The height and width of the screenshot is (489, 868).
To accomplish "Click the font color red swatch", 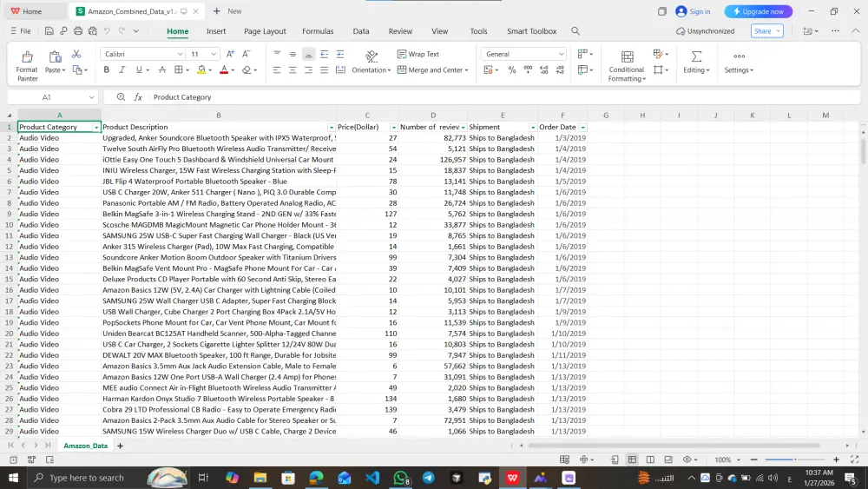I will pos(224,69).
